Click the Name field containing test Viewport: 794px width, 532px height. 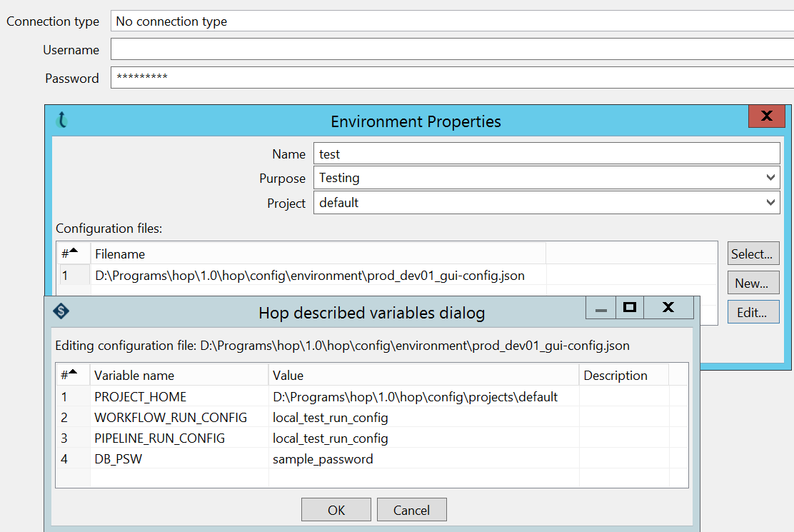(x=546, y=154)
